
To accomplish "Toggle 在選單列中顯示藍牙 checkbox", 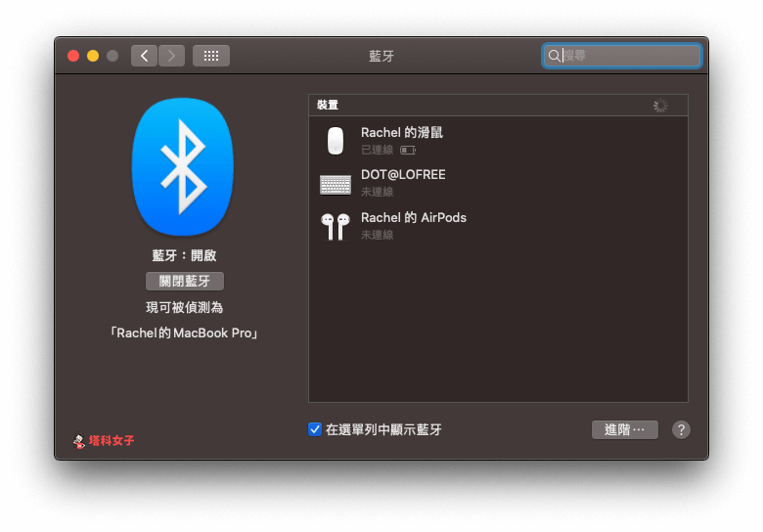I will 315,429.
